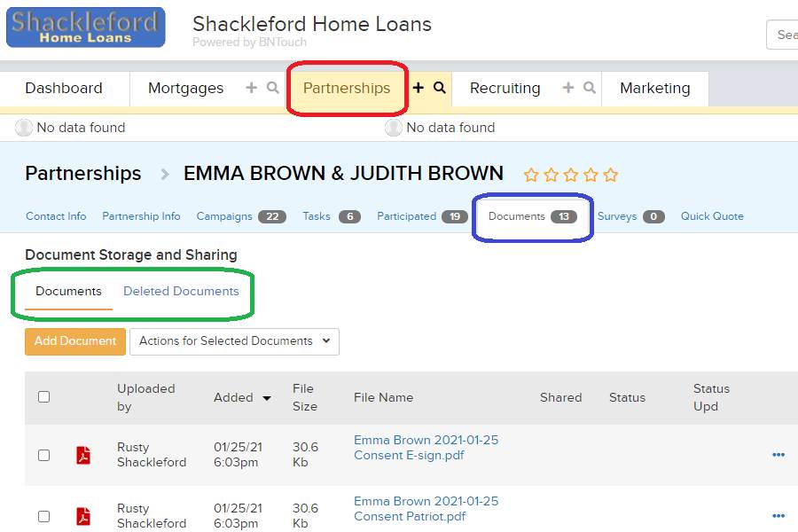Image resolution: width=798 pixels, height=532 pixels.
Task: Click the second No data found avatar
Action: click(x=393, y=128)
